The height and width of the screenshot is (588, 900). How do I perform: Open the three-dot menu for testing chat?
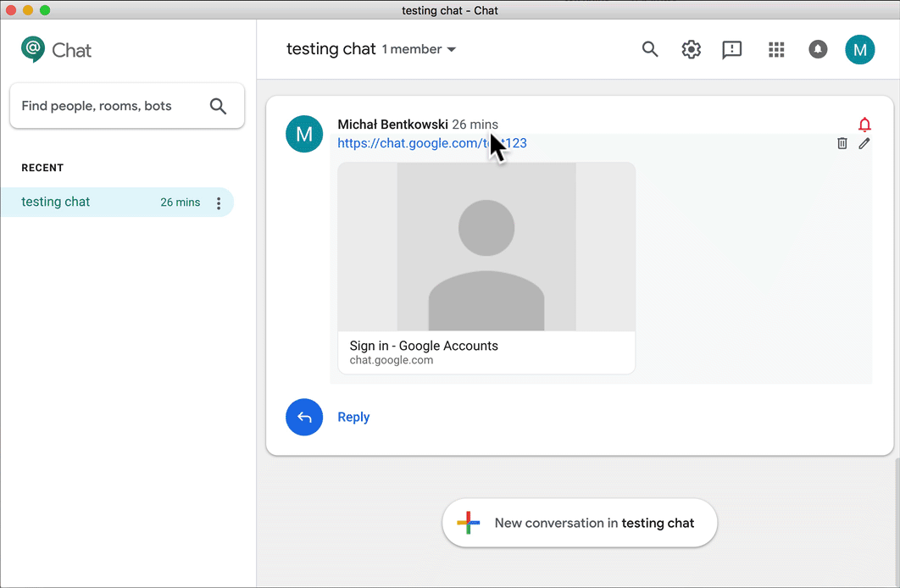[x=219, y=203]
